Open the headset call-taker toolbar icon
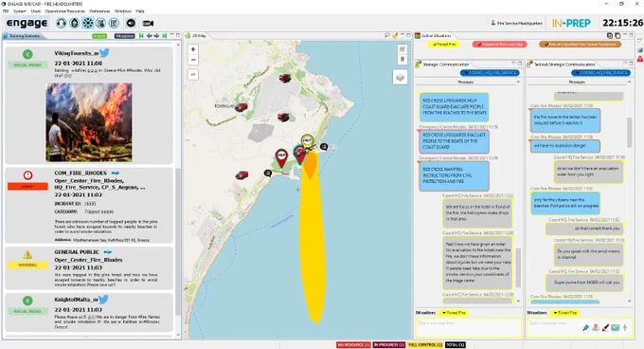This screenshot has height=349, width=644. pyautogui.click(x=62, y=23)
